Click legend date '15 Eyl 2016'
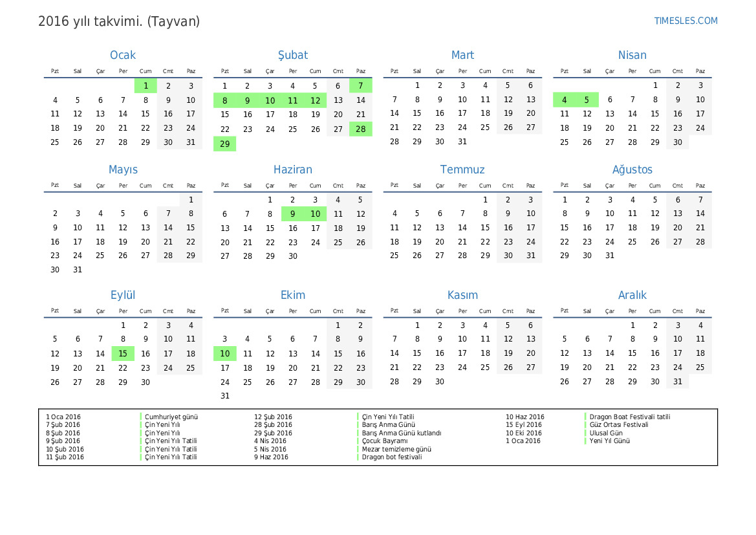756x535 pixels. pyautogui.click(x=524, y=425)
